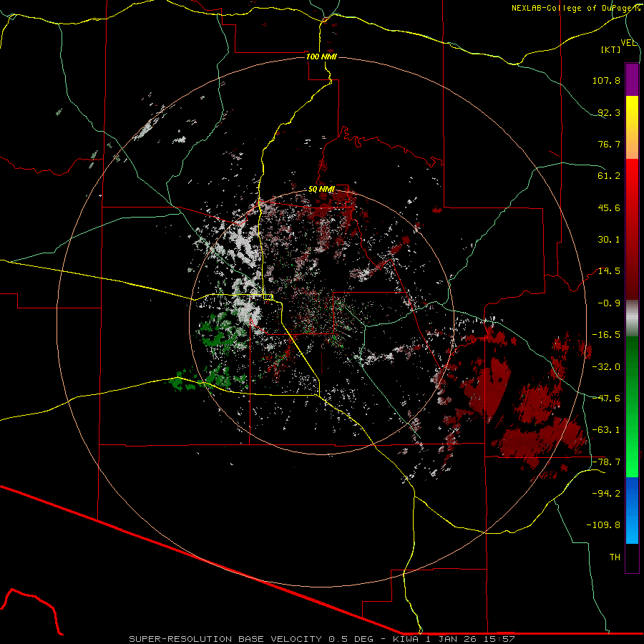The image size is (644, 644).
Task: Click the -0.9 value on velocity scale
Action: pos(609,303)
